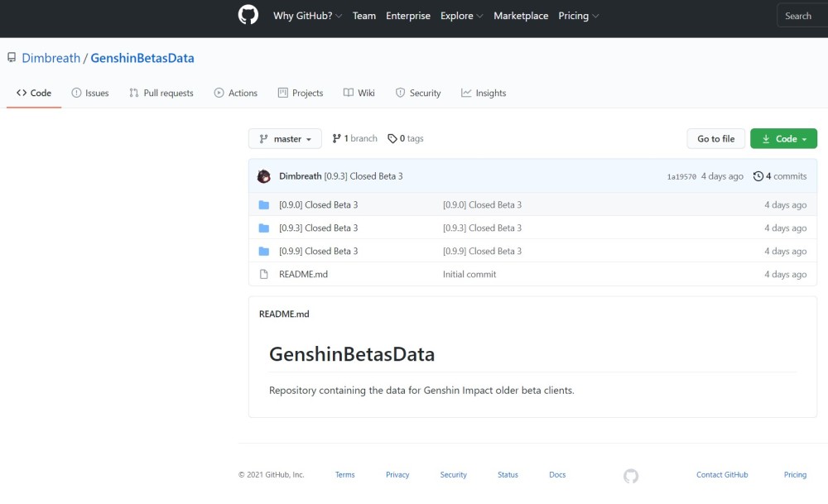
Task: Click the Dimbreath avatar in commit bar
Action: pyautogui.click(x=264, y=176)
